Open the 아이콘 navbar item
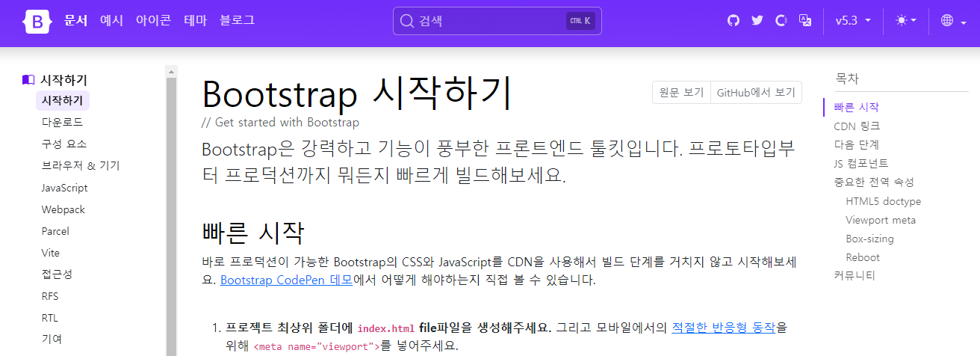 click(x=154, y=20)
